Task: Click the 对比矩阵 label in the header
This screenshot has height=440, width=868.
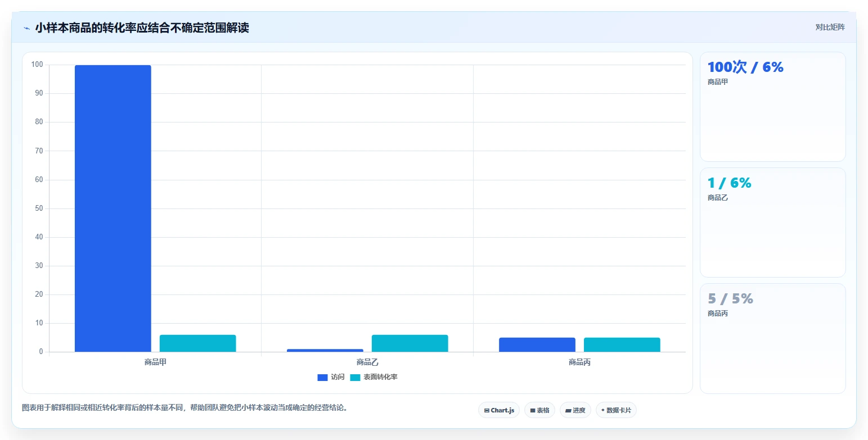Action: point(830,28)
